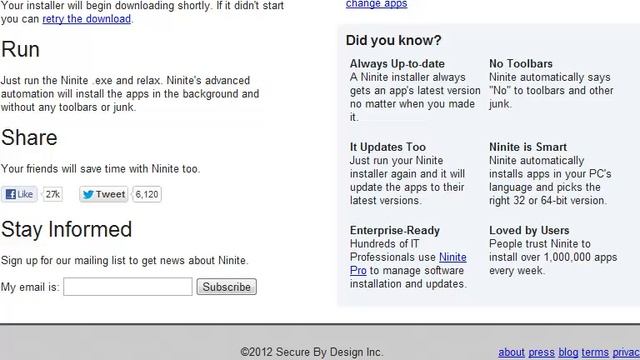The image size is (640, 360).
Task: Click the "Did you know?" heading
Action: pyautogui.click(x=393, y=40)
